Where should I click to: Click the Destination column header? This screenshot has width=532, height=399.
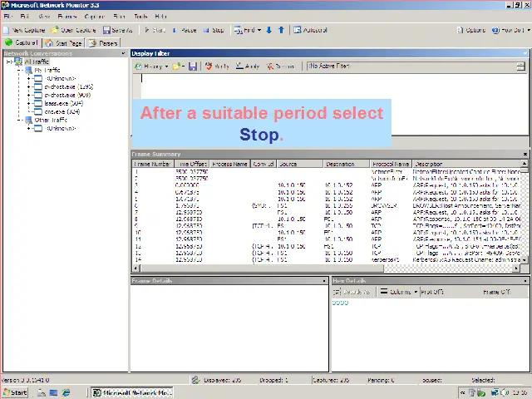347,164
